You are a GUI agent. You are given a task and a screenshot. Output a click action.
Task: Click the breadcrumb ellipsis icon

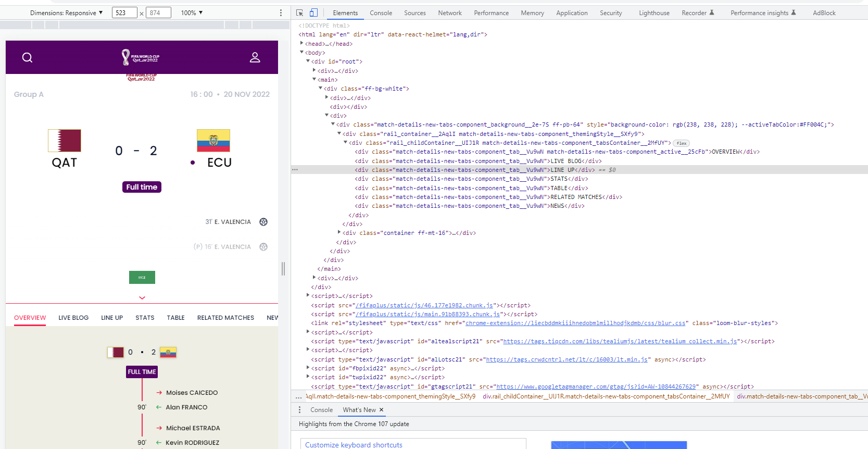pyautogui.click(x=298, y=397)
